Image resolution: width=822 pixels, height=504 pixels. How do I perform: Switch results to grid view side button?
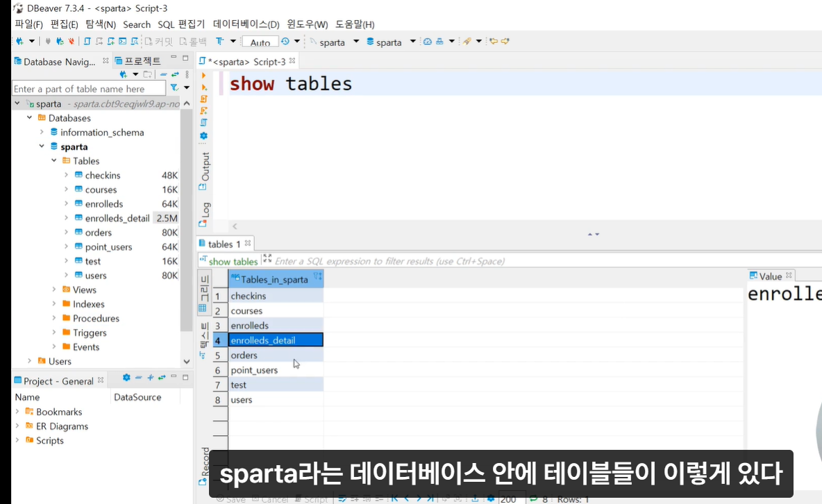pos(204,293)
